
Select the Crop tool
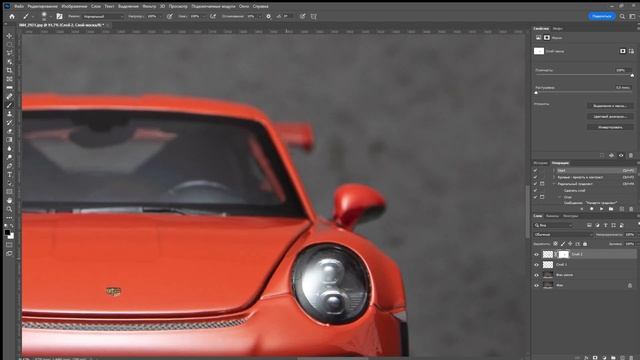9,71
